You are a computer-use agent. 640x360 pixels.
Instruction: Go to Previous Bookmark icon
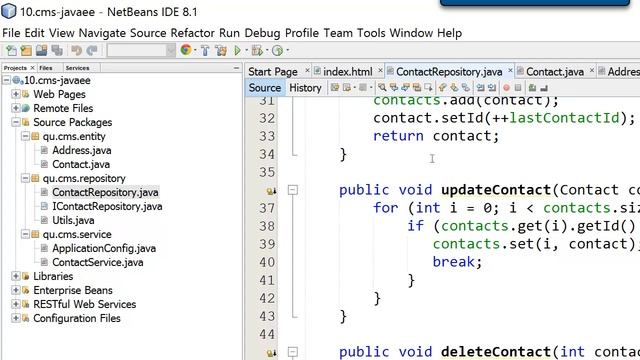click(442, 87)
